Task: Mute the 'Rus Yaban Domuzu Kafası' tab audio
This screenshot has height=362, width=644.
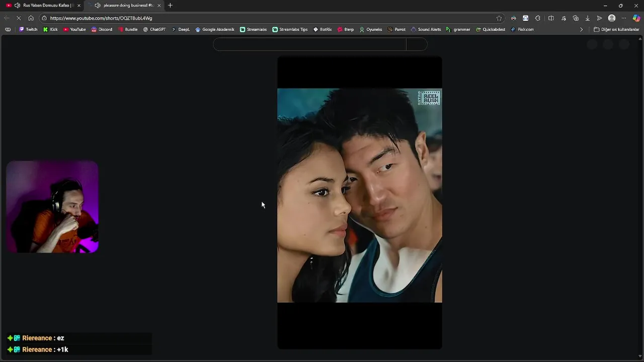Action: 18,6
